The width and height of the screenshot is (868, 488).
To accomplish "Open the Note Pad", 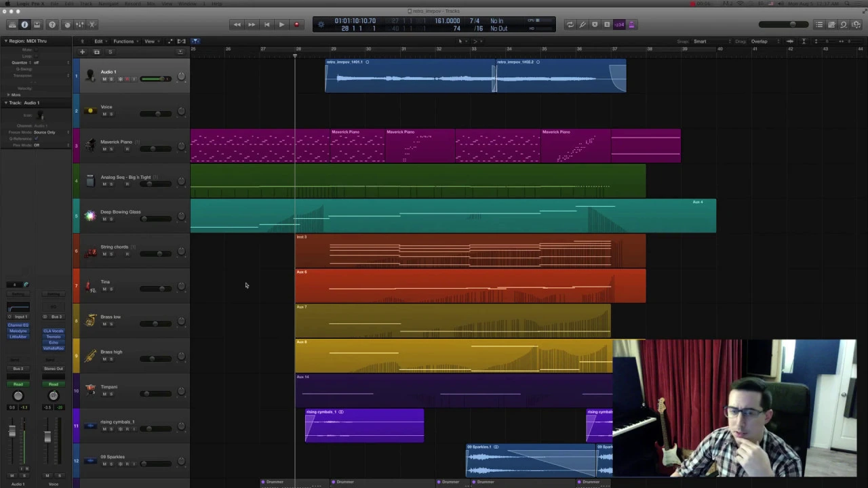I will (x=831, y=24).
